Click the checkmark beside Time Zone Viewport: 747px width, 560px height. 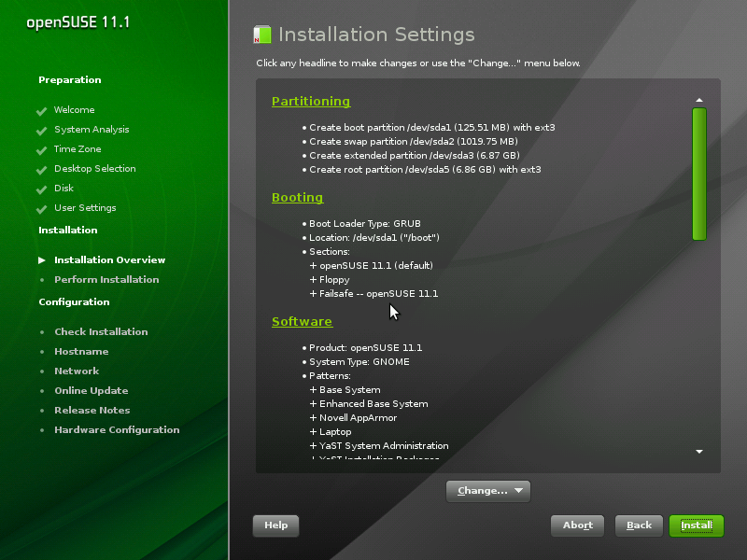coord(42,150)
